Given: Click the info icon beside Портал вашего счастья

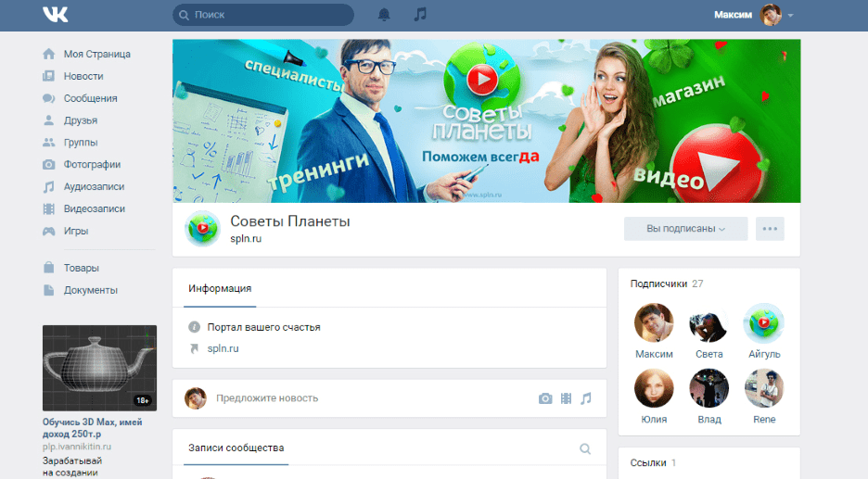Looking at the screenshot, I should [x=194, y=327].
